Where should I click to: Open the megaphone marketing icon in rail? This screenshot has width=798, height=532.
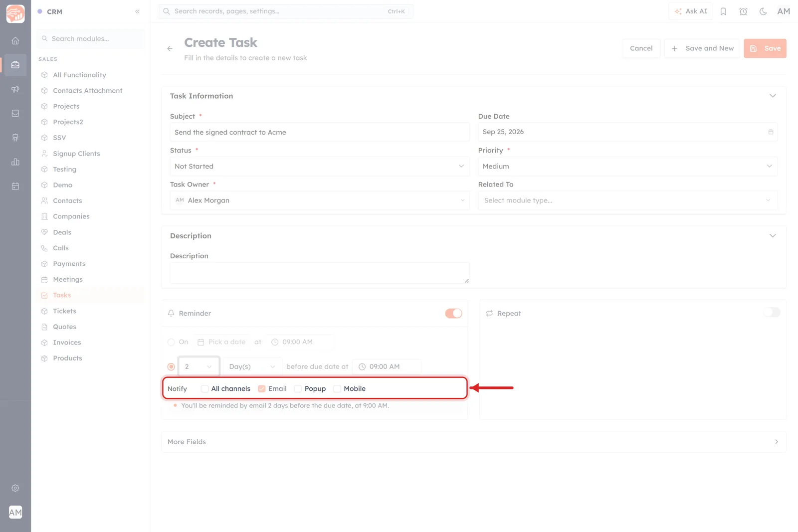click(15, 89)
